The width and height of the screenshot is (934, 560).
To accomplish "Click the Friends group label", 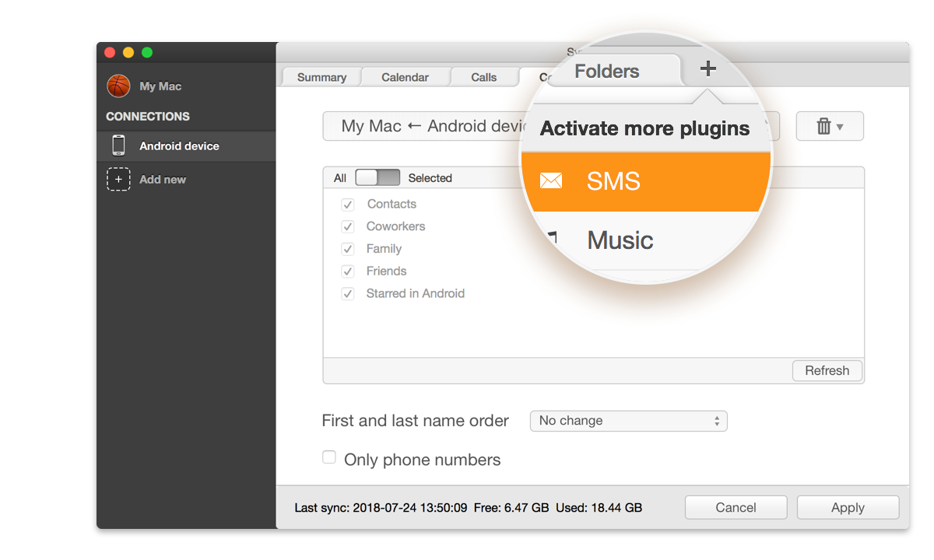I will pyautogui.click(x=386, y=271).
